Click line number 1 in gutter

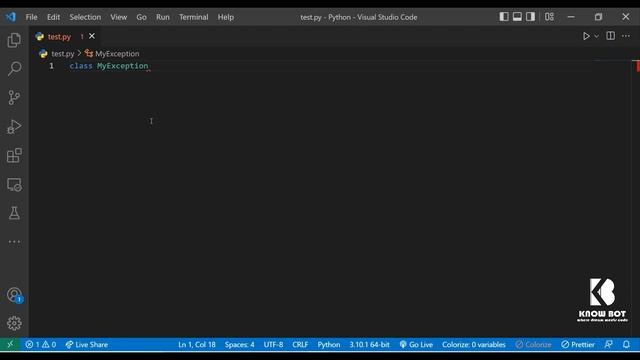click(51, 66)
